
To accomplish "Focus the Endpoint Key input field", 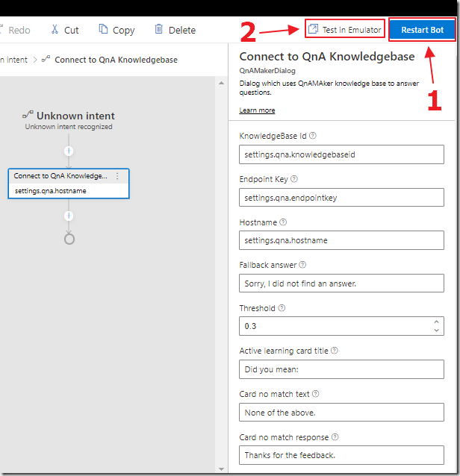I will [341, 198].
